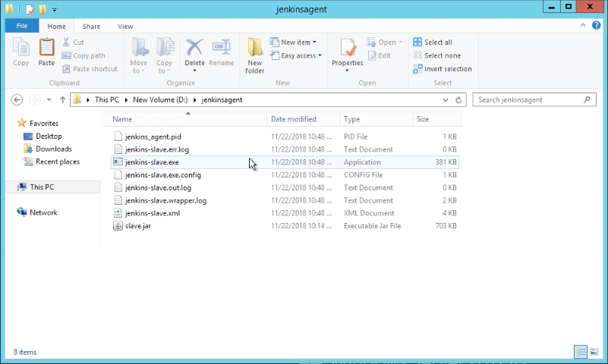
Task: Click Paste shortcut in the ribbon
Action: click(90, 68)
